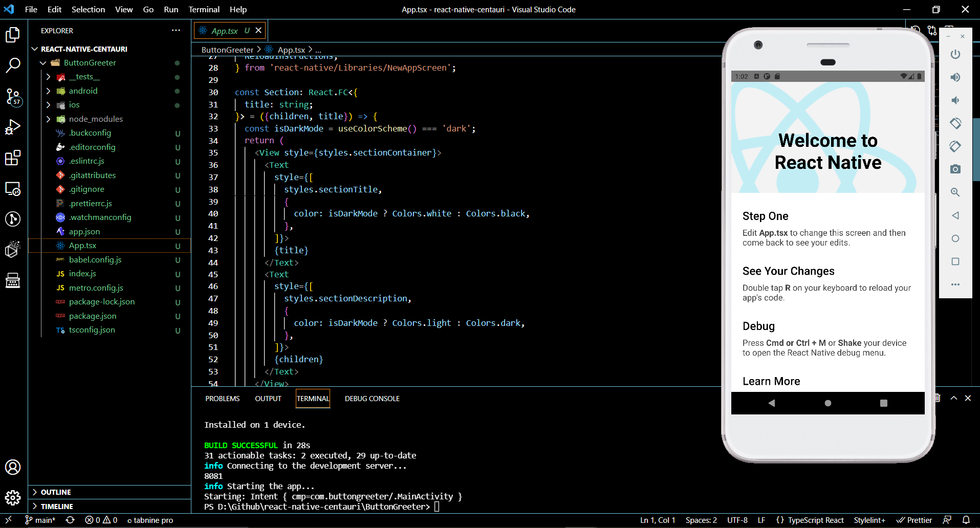Open babel.config.js in the explorer
The height and width of the screenshot is (528, 980).
coord(95,260)
